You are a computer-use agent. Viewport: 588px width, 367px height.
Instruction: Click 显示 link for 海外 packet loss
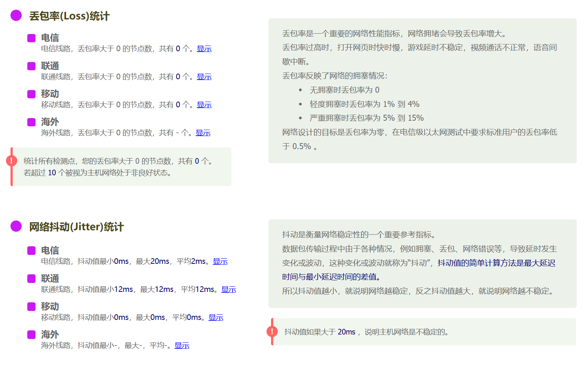click(203, 133)
